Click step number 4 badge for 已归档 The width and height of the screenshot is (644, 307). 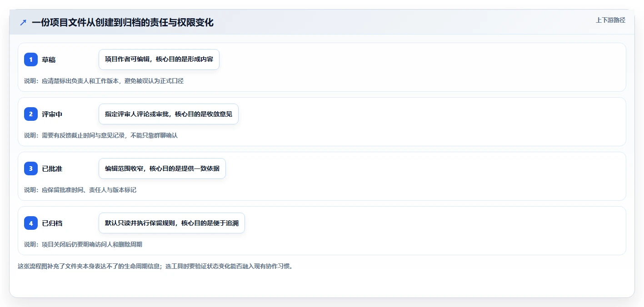31,223
